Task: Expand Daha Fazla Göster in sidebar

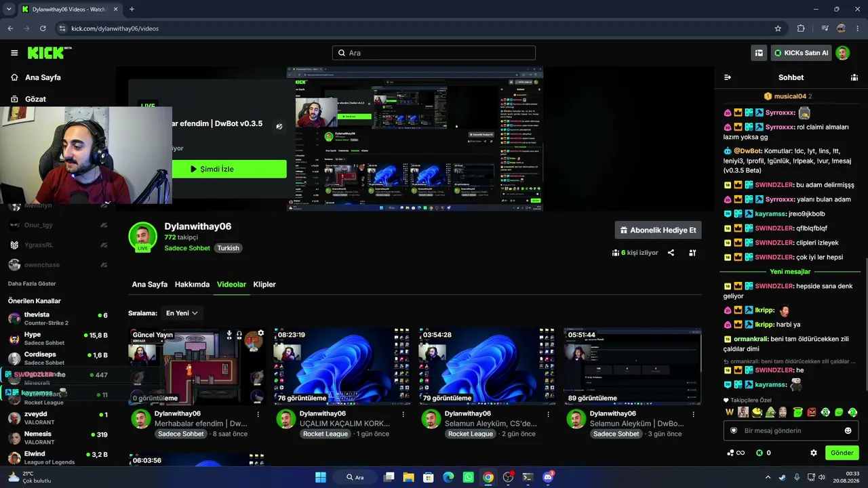Action: [32, 283]
